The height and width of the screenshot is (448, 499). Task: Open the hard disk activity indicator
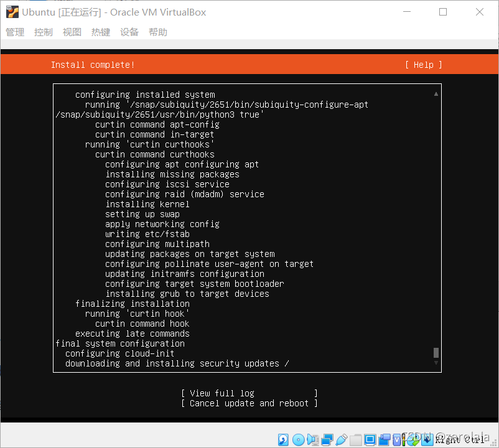(283, 440)
